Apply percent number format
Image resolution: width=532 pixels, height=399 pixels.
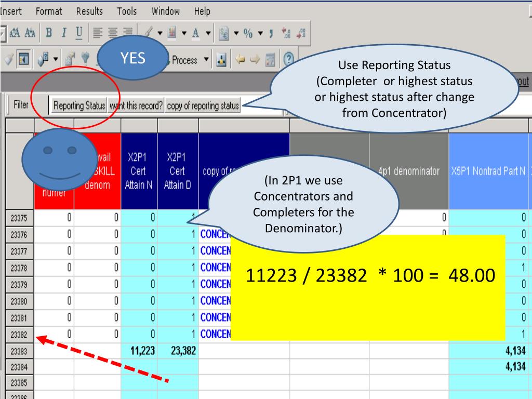pyautogui.click(x=248, y=33)
